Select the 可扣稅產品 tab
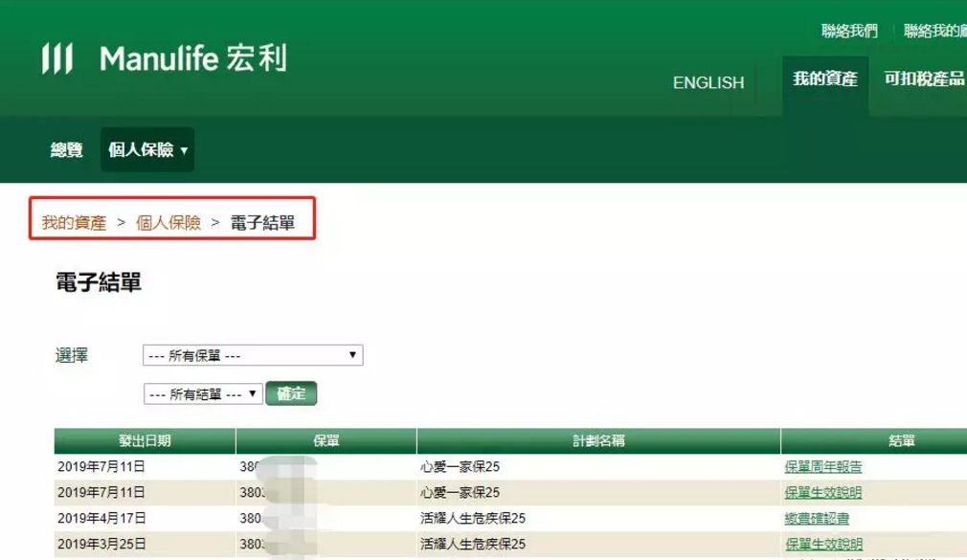The width and height of the screenshot is (967, 560). pos(924,78)
